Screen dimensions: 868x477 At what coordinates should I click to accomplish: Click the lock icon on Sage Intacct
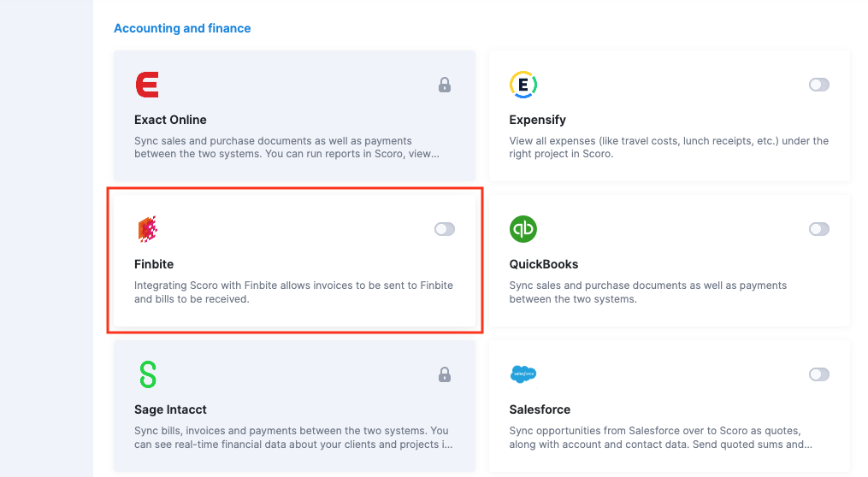point(445,374)
